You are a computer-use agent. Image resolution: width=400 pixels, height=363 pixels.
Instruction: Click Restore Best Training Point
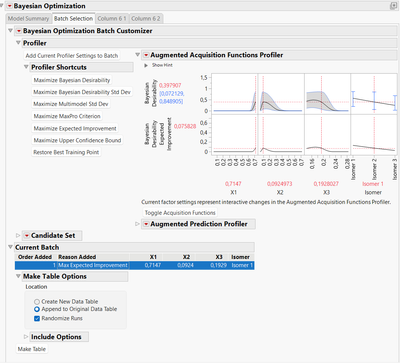click(66, 152)
